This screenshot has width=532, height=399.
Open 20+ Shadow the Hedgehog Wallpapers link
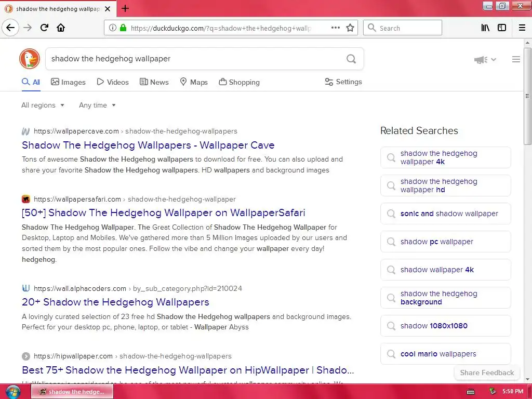point(115,302)
